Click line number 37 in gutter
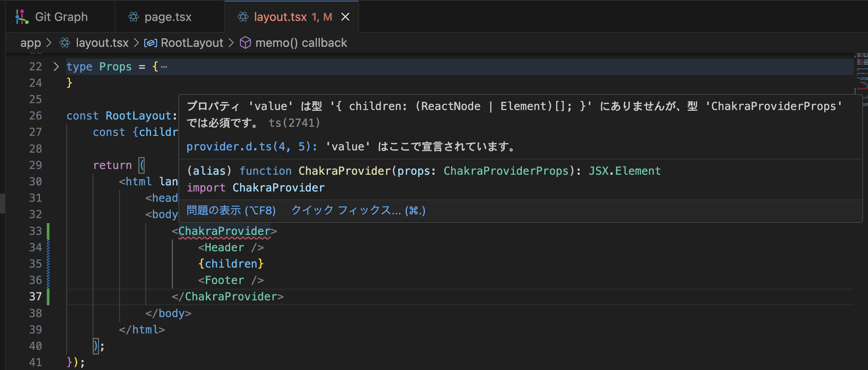The image size is (868, 370). pyautogui.click(x=35, y=297)
